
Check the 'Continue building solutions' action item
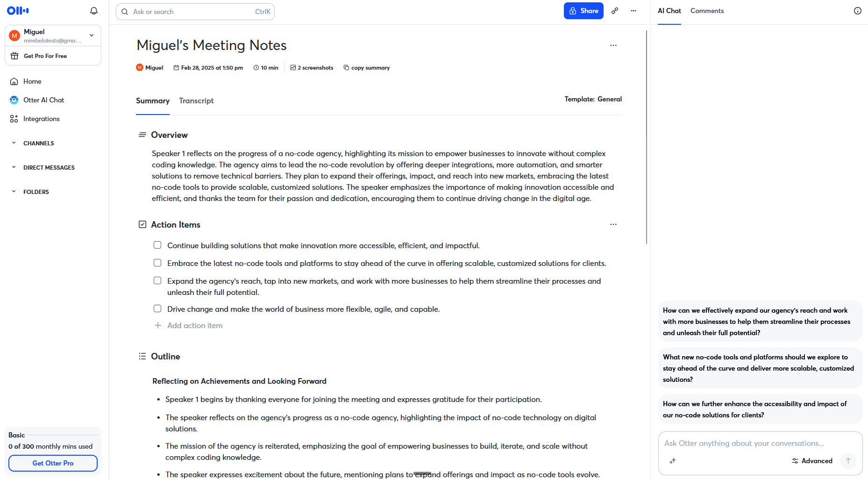[157, 244]
